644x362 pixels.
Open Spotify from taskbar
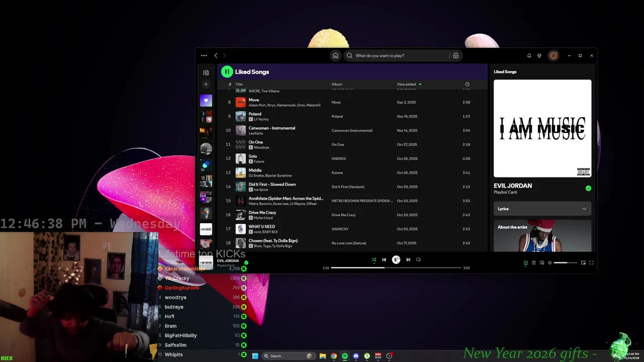pos(345,356)
